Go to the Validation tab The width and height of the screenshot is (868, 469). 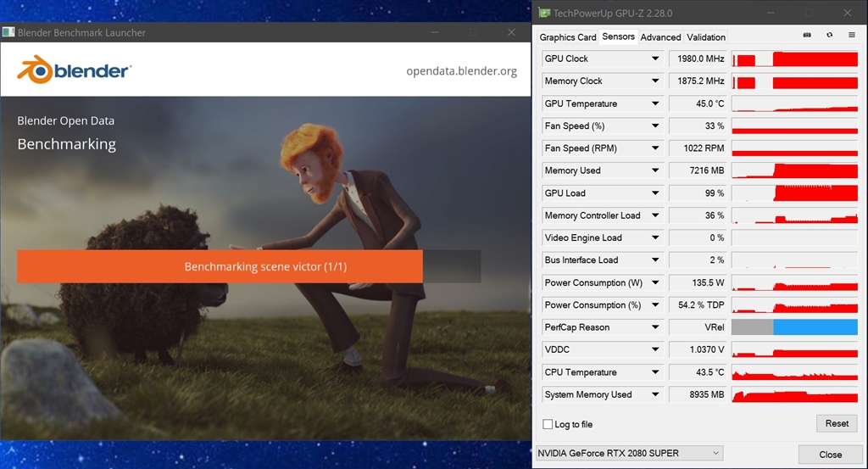(x=706, y=37)
